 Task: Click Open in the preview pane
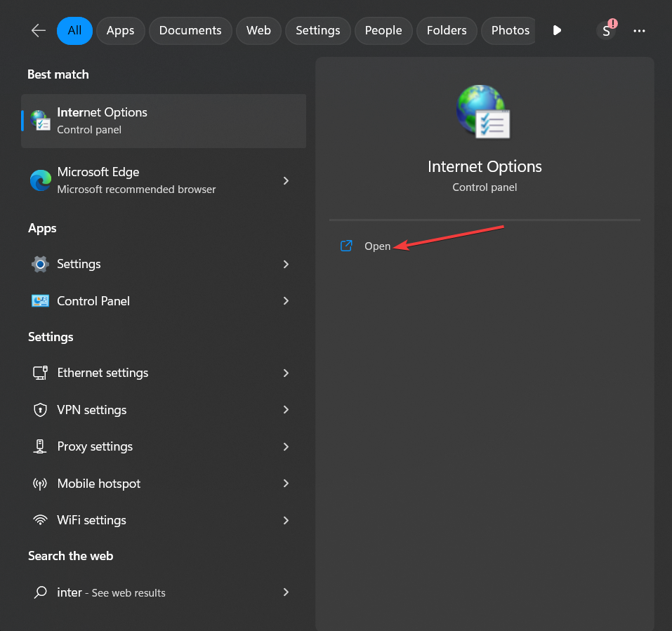pos(378,246)
